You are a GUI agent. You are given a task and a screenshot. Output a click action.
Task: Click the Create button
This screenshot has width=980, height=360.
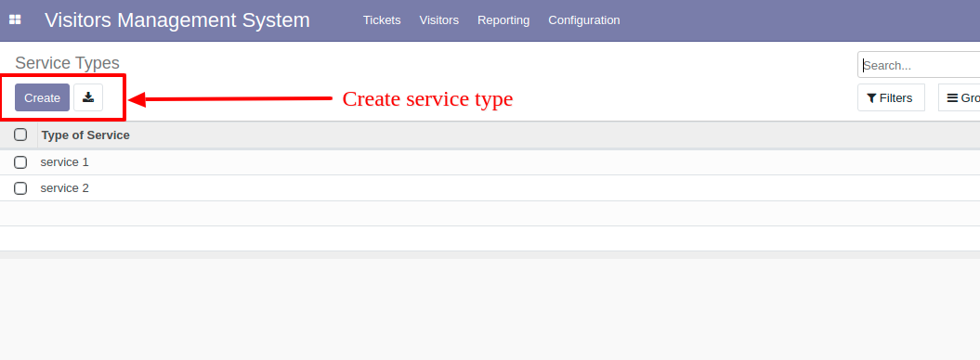43,97
